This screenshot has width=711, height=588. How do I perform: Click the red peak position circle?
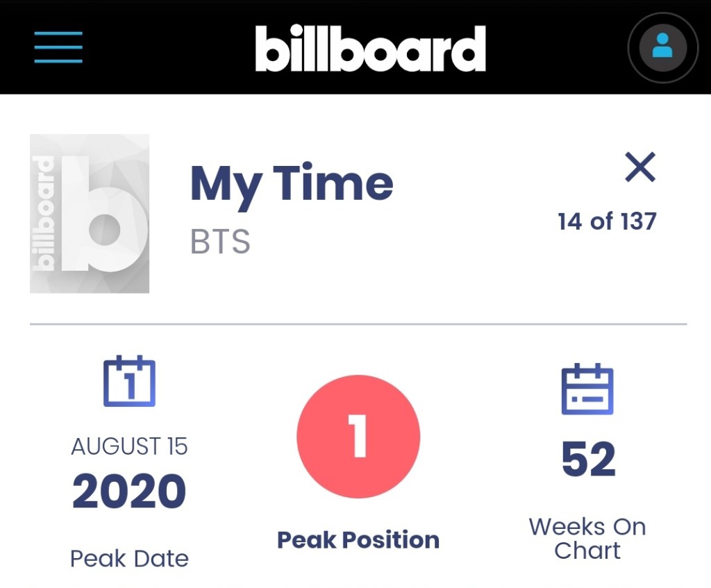[x=358, y=436]
